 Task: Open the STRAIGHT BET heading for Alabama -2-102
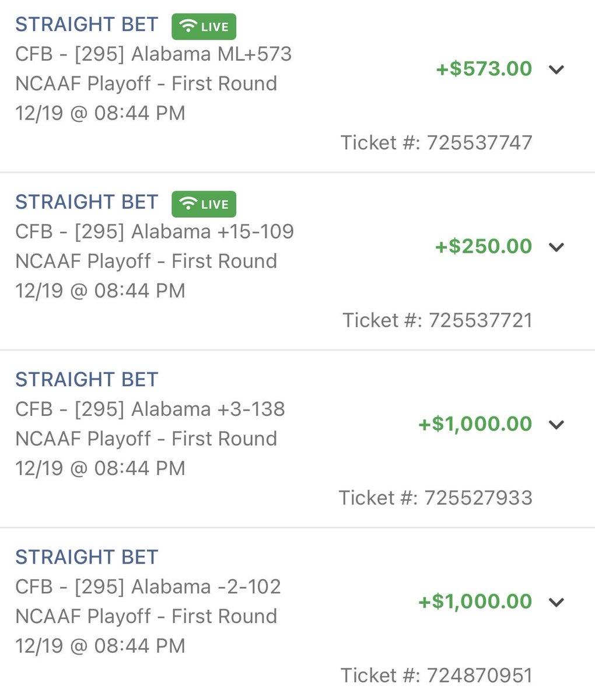[86, 556]
